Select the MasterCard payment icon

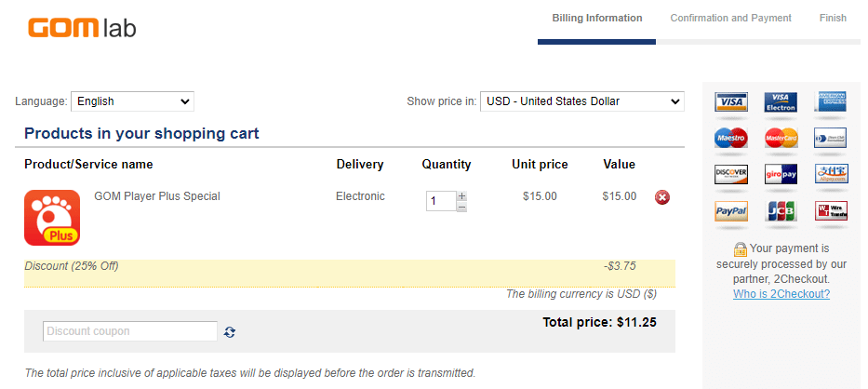click(x=781, y=138)
